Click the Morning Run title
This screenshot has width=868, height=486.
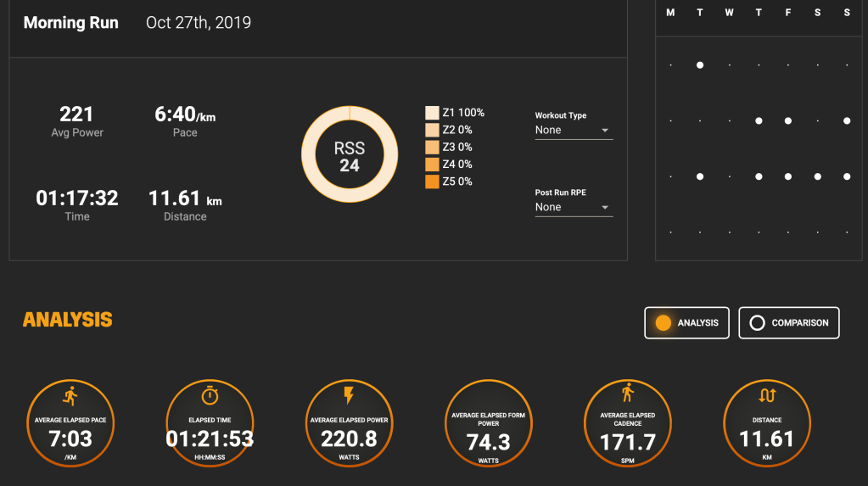71,23
